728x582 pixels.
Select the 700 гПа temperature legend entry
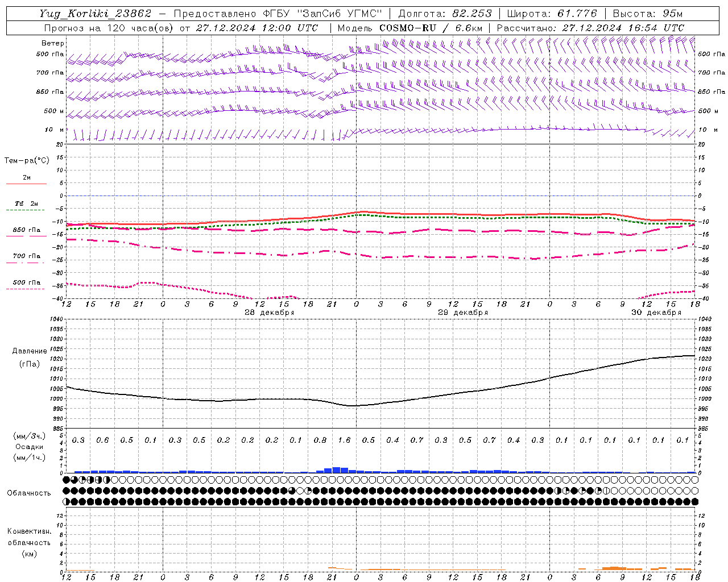tap(27, 256)
